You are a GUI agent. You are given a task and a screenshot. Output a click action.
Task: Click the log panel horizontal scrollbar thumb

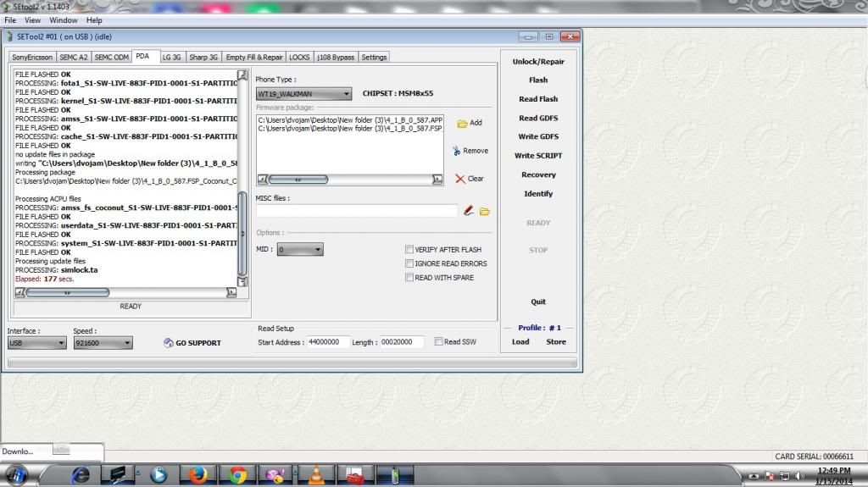(x=68, y=292)
